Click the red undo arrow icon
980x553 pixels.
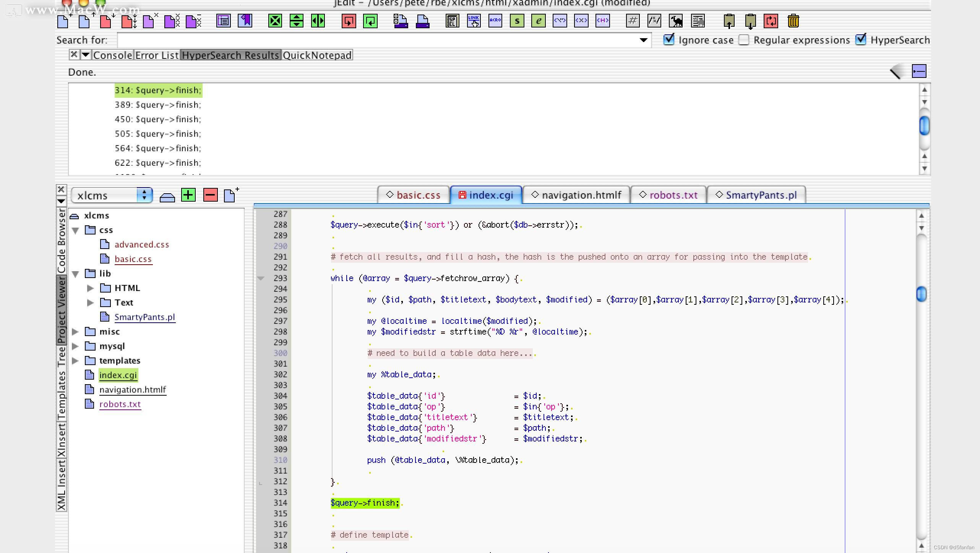tap(349, 21)
